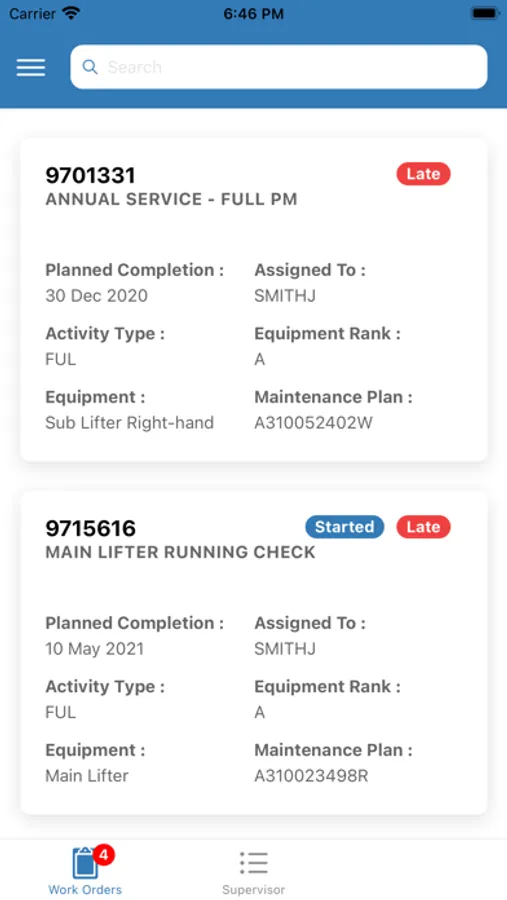This screenshot has width=507, height=900.
Task: Select the Work Orders tab label
Action: [85, 890]
